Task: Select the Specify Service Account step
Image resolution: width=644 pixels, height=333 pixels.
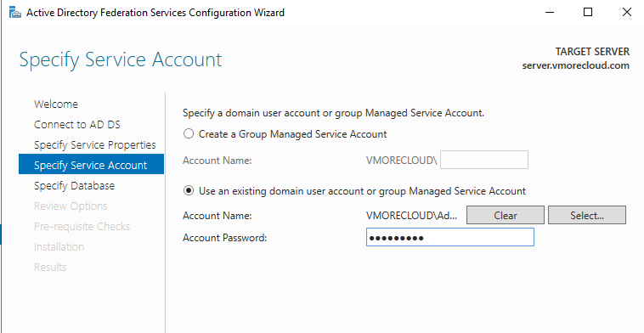Action: (91, 164)
